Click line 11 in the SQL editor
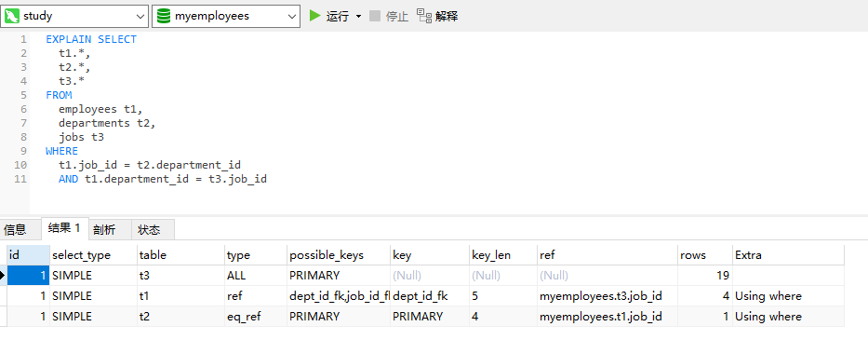The width and height of the screenshot is (868, 340). tap(163, 179)
